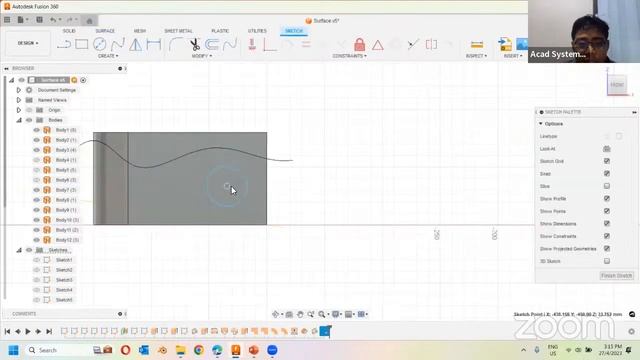Click the Insert Derive icon
Image resolution: width=640 pixels, height=360 pixels.
click(x=505, y=44)
